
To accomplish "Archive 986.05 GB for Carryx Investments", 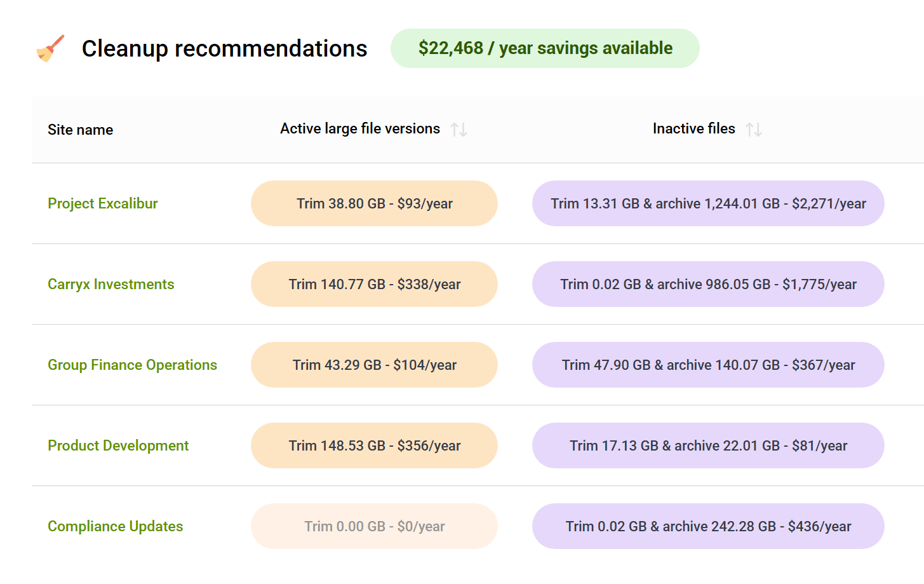I will (x=708, y=284).
